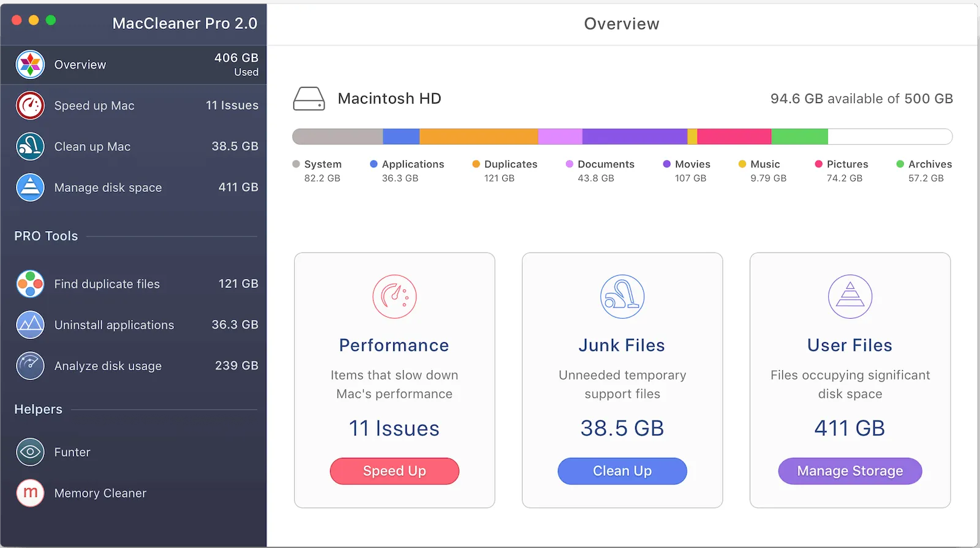
Task: Click the purple Movies segment in storage bar
Action: (635, 136)
